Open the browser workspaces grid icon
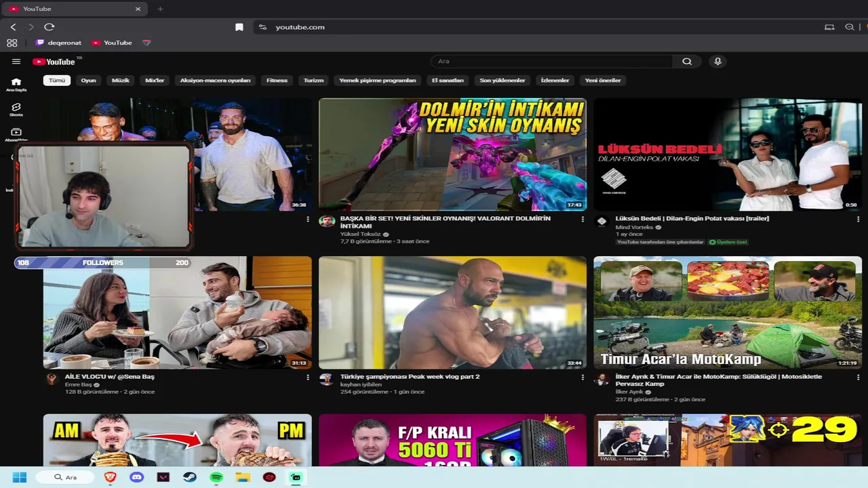The image size is (868, 488). 12,43
